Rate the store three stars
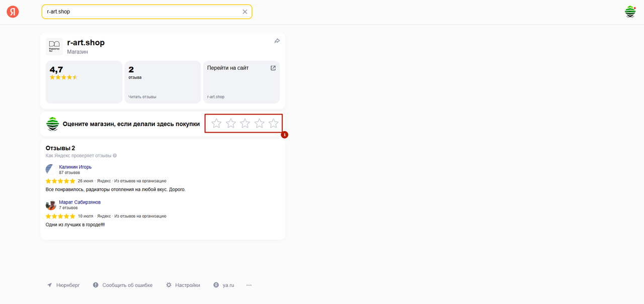The width and height of the screenshot is (644, 304). [245, 124]
